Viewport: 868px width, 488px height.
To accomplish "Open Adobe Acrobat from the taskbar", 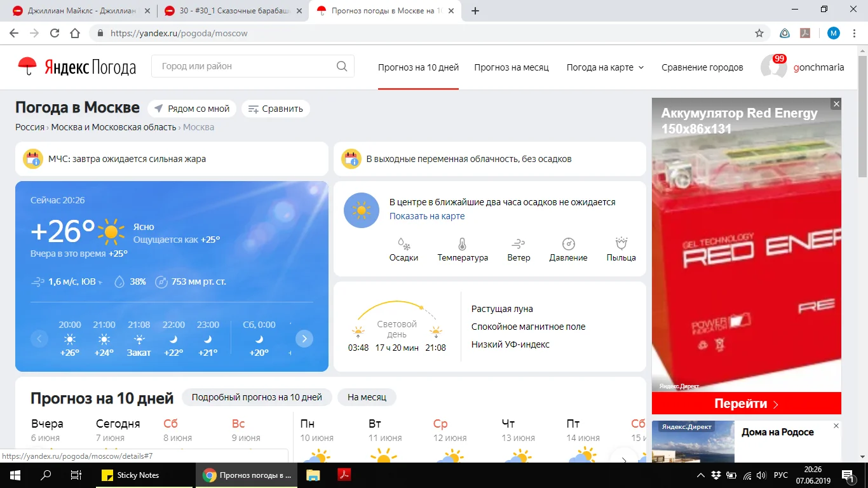I will [x=344, y=475].
